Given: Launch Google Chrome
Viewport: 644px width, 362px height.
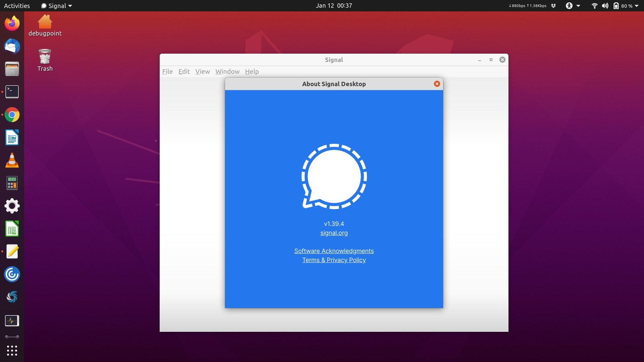Looking at the screenshot, I should (12, 115).
